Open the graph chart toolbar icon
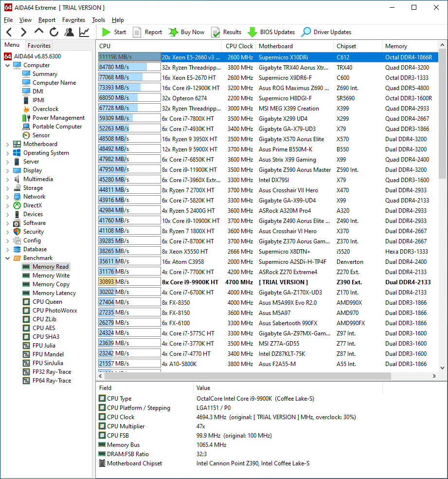Viewport: 448px width, 479px height. point(84,32)
